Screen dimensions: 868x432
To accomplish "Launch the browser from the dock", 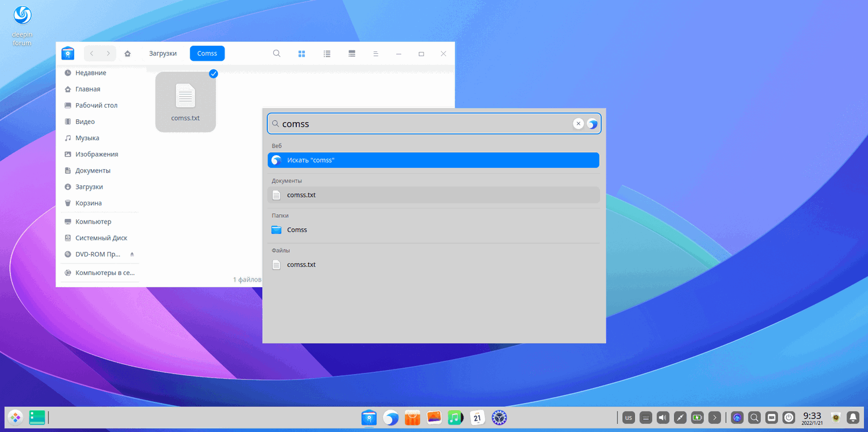I will pos(391,417).
